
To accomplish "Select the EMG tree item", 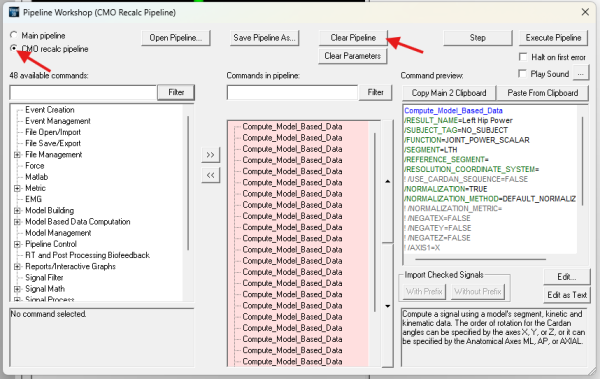I will [33, 199].
